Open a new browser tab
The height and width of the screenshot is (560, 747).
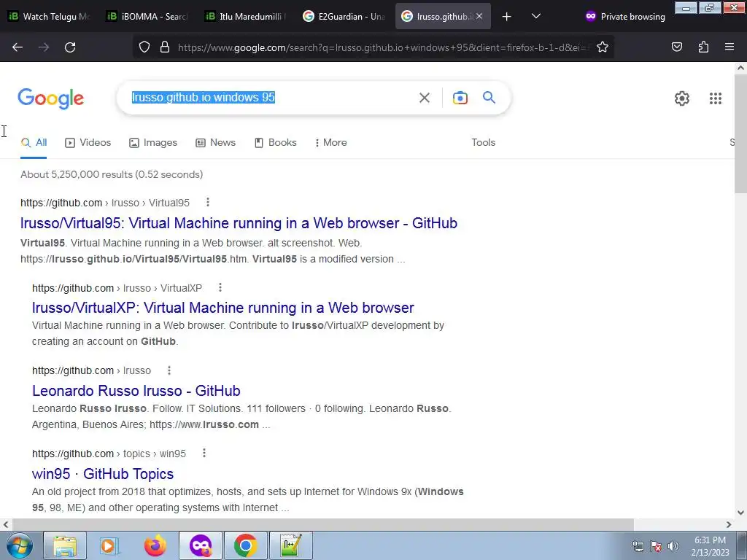tap(506, 17)
